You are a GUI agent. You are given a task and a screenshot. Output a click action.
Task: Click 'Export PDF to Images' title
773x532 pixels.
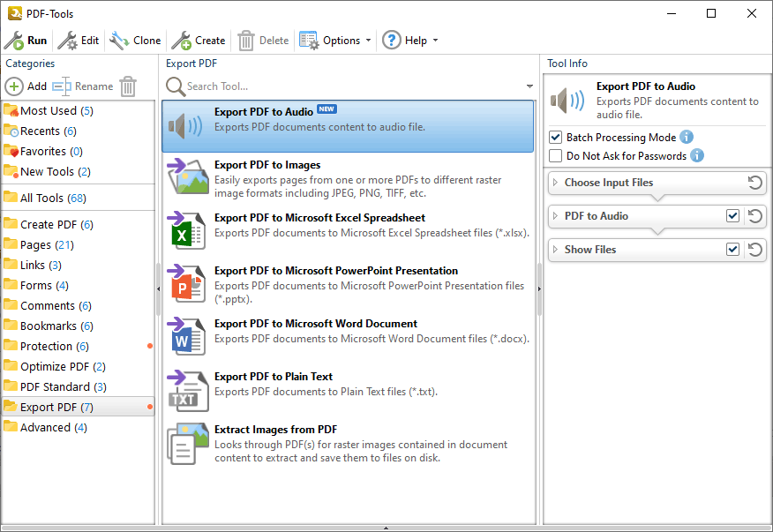(267, 165)
